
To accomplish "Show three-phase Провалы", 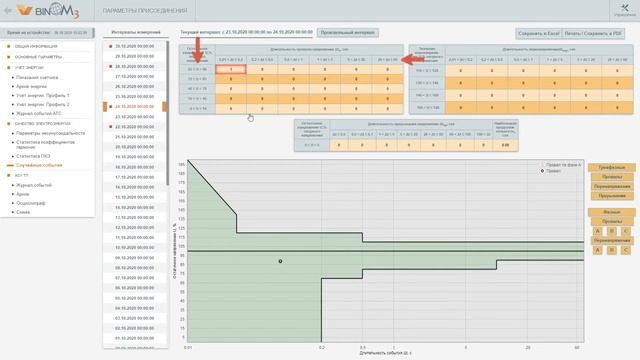I will (612, 177).
